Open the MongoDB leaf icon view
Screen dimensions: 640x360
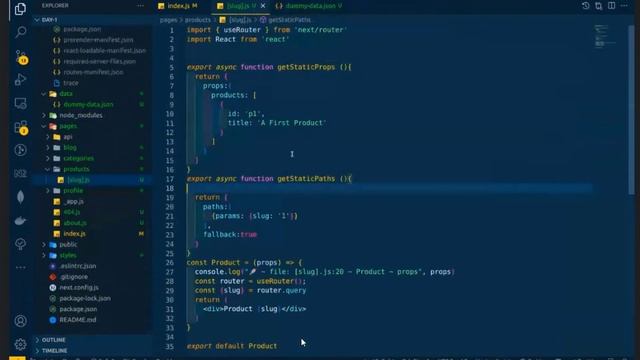[x=20, y=197]
